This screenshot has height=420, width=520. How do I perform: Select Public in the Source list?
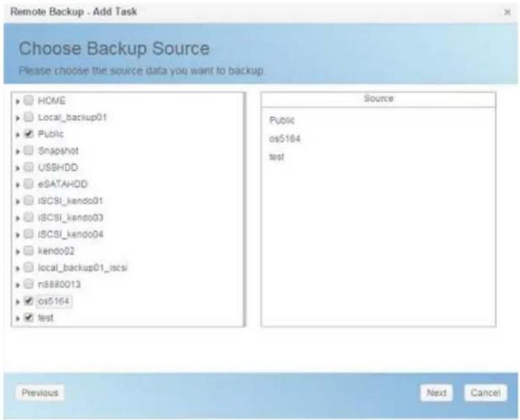click(282, 120)
